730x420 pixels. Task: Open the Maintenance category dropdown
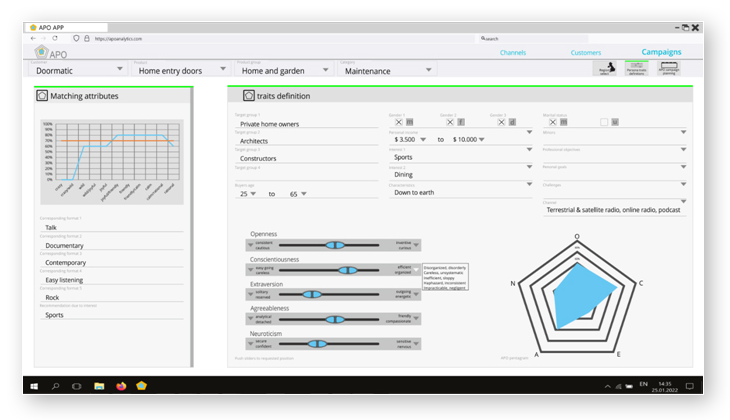[x=429, y=71]
